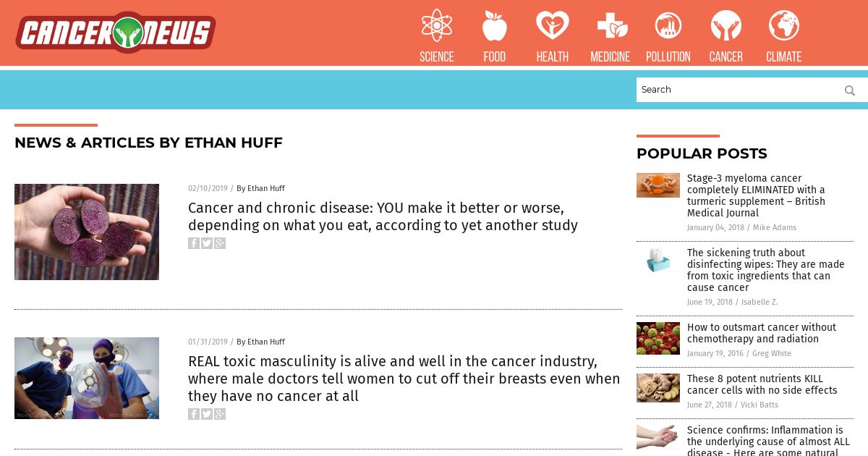
Task: Share first article on Facebook
Action: point(194,243)
